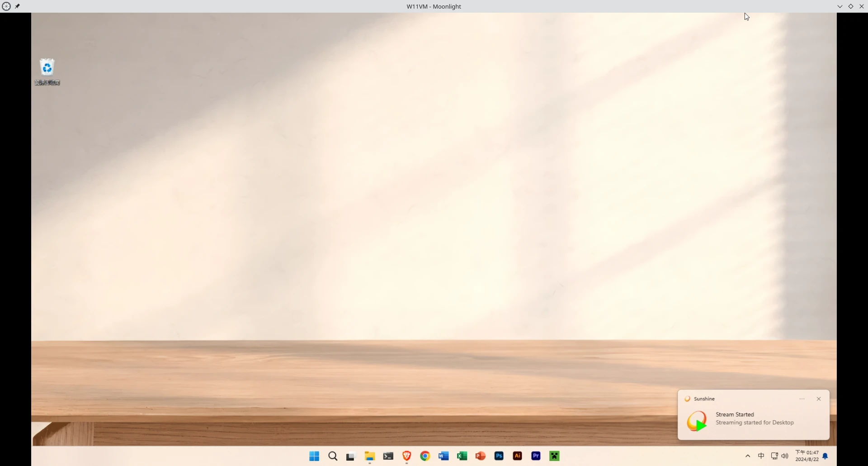Screen dimensions: 868x466
Task: Show hidden system tray icons
Action: pyautogui.click(x=748, y=456)
